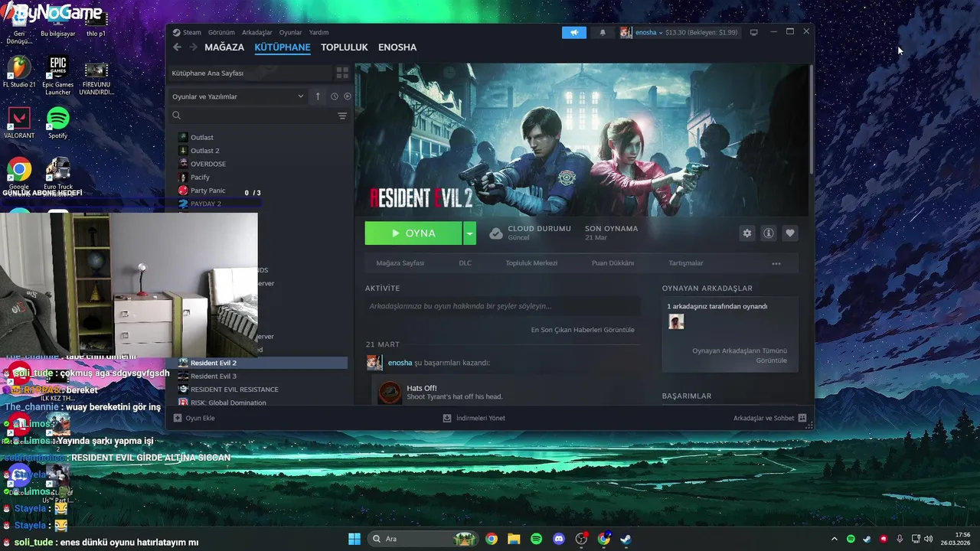
Task: Click the library search magnifier field
Action: [251, 116]
